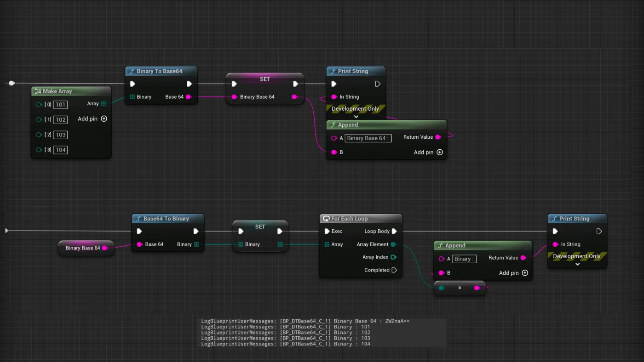Image resolution: width=644 pixels, height=362 pixels.
Task: Click Binary Base 64 output pin on SET node
Action: tap(295, 97)
